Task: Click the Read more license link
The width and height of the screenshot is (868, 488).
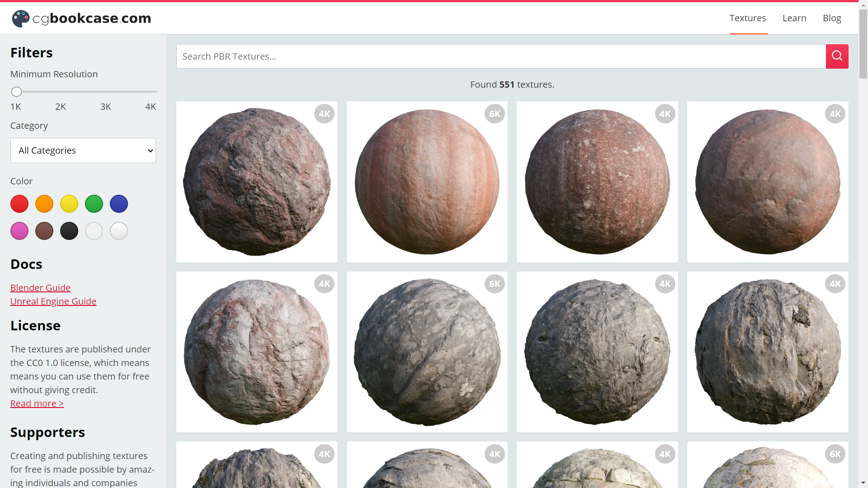Action: point(37,404)
